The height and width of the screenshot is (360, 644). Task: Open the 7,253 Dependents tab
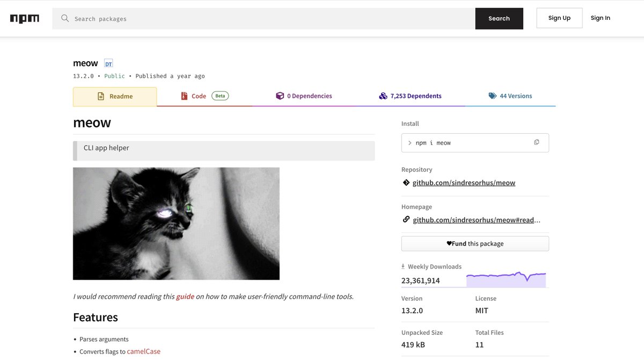pyautogui.click(x=411, y=96)
